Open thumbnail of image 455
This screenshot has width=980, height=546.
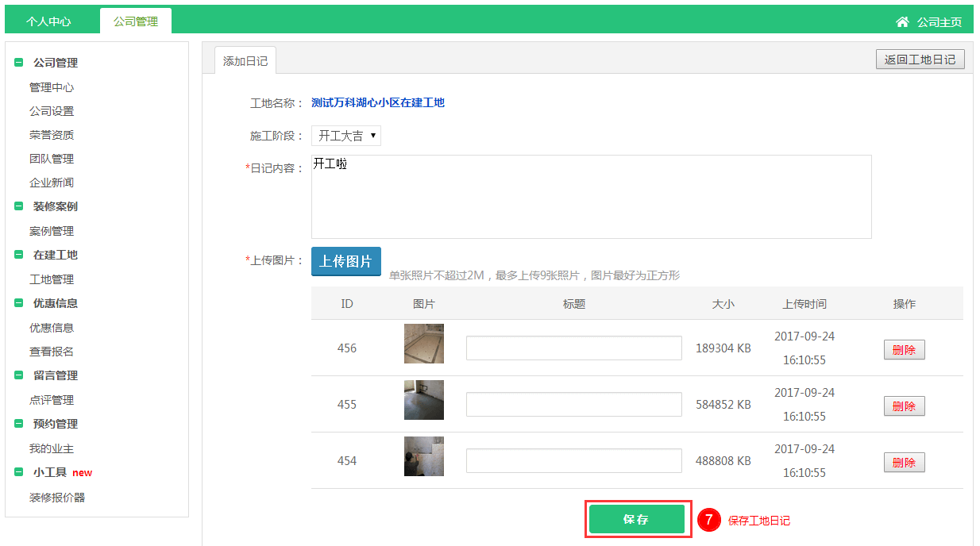click(x=424, y=400)
